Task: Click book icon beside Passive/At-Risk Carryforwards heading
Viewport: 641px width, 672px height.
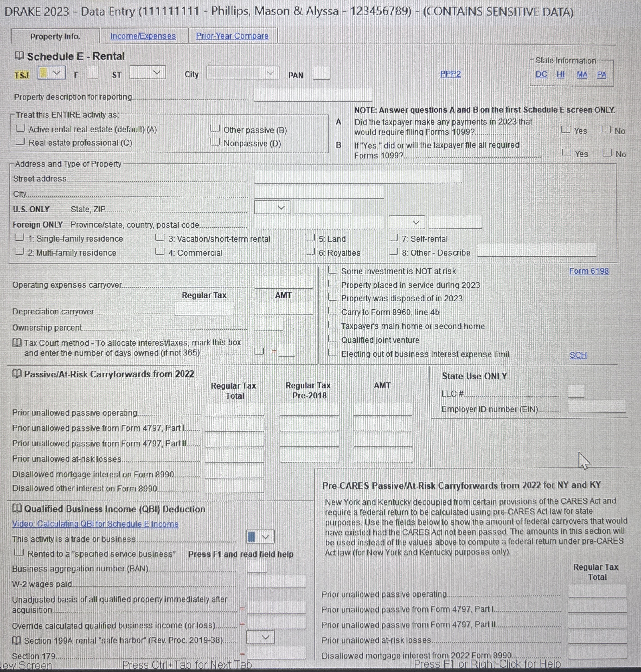Action: pyautogui.click(x=17, y=373)
